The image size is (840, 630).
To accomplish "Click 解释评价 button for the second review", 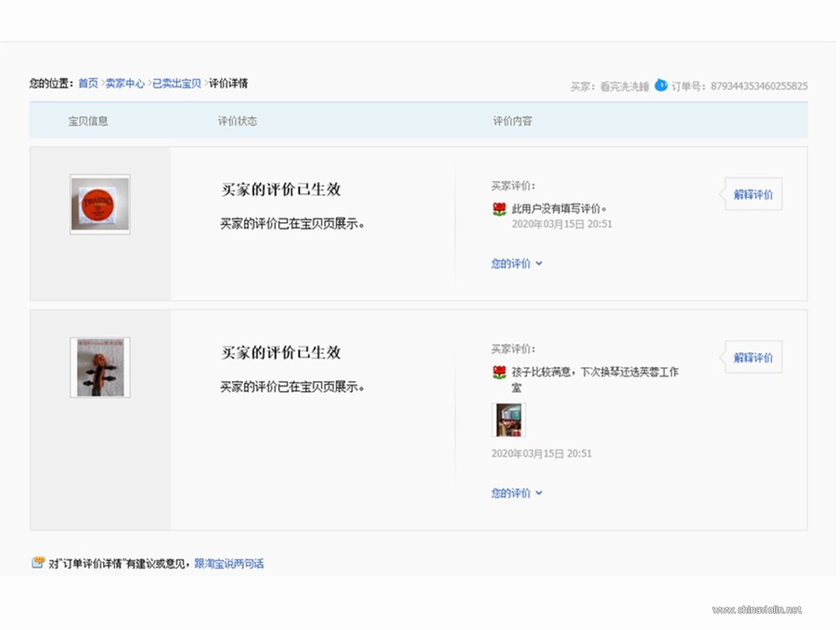I will (753, 358).
